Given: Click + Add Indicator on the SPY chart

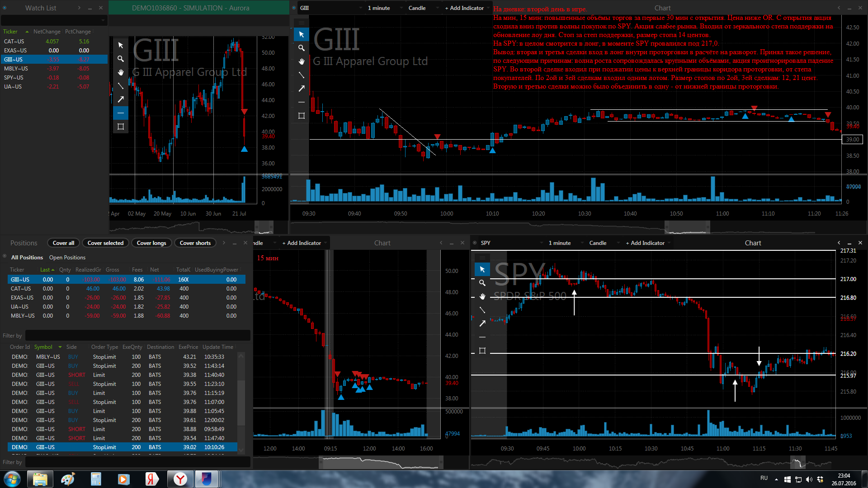Looking at the screenshot, I should (645, 243).
